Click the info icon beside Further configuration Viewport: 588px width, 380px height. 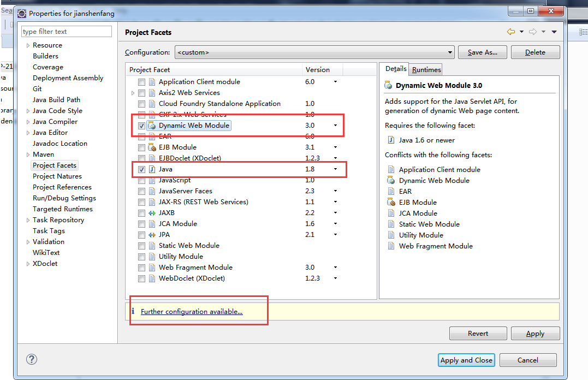133,311
